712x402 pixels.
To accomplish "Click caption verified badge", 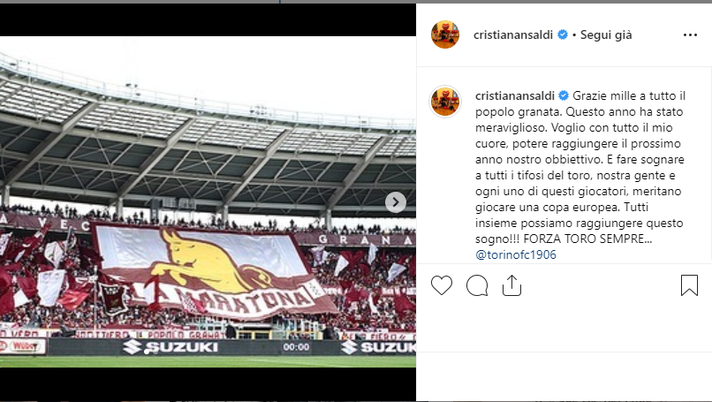I will pyautogui.click(x=564, y=95).
